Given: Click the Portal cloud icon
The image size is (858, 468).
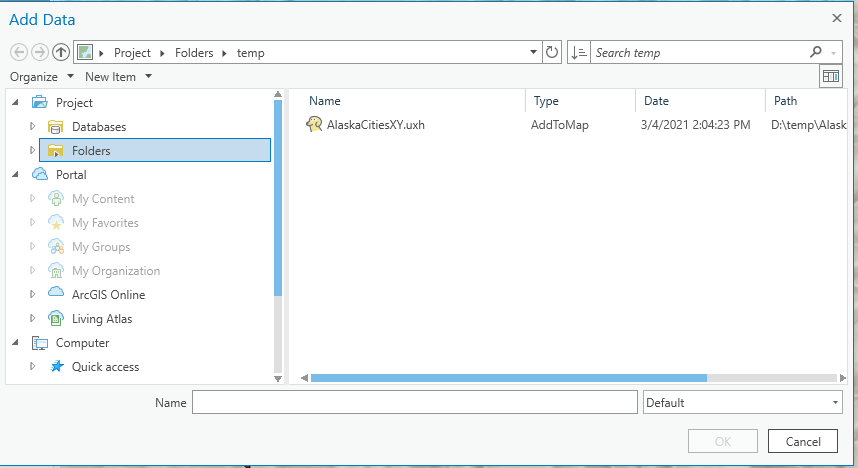Looking at the screenshot, I should pyautogui.click(x=39, y=175).
